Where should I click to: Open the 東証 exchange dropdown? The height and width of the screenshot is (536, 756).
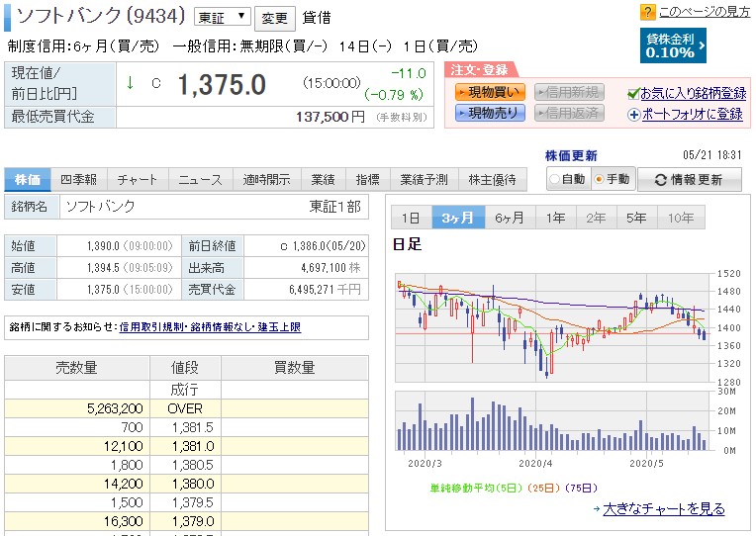[222, 17]
